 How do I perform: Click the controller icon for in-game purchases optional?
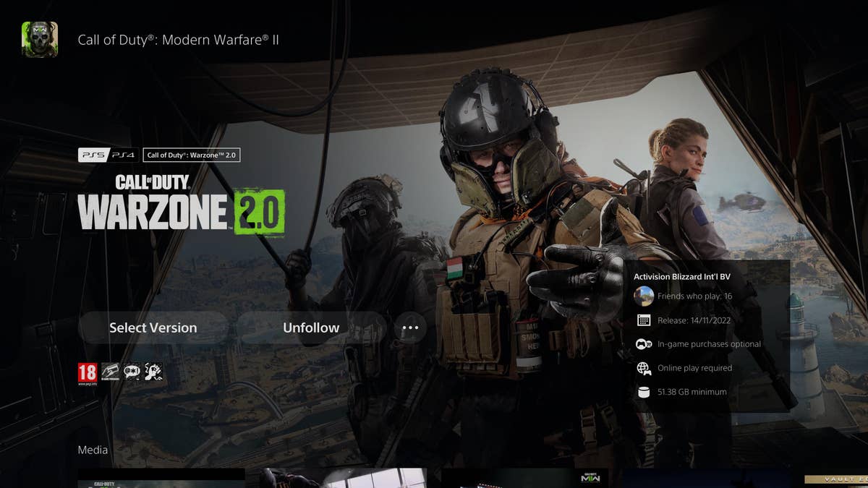pos(644,343)
